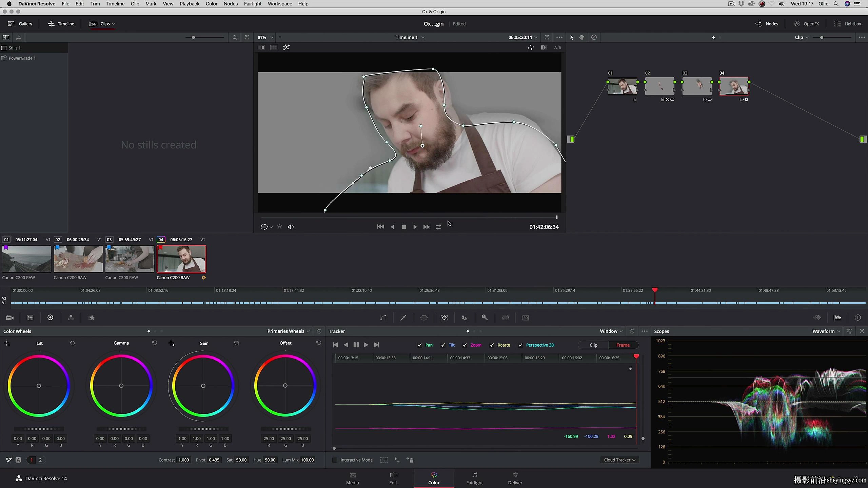The height and width of the screenshot is (488, 868).
Task: Reset the Lift color wheel
Action: 72,343
